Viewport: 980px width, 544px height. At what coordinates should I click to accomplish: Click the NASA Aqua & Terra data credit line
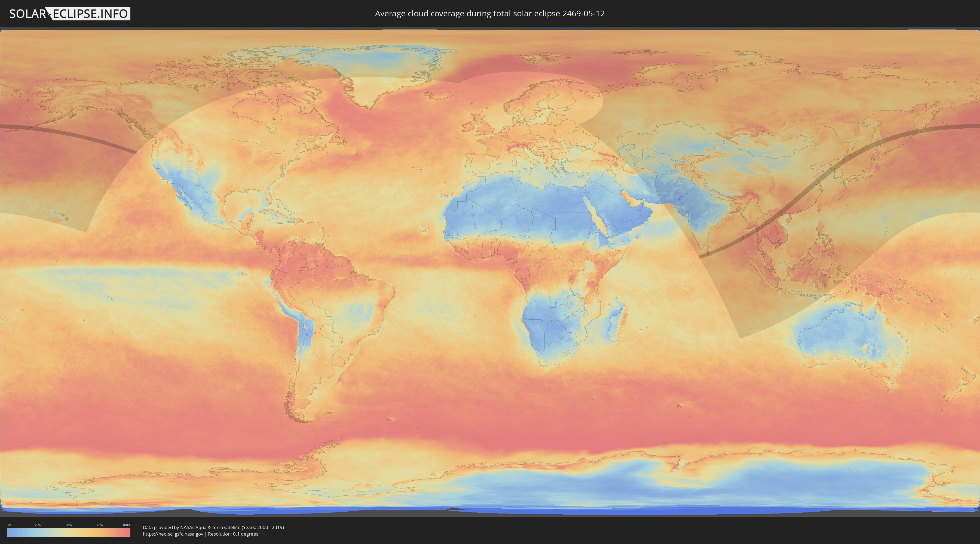(x=213, y=527)
